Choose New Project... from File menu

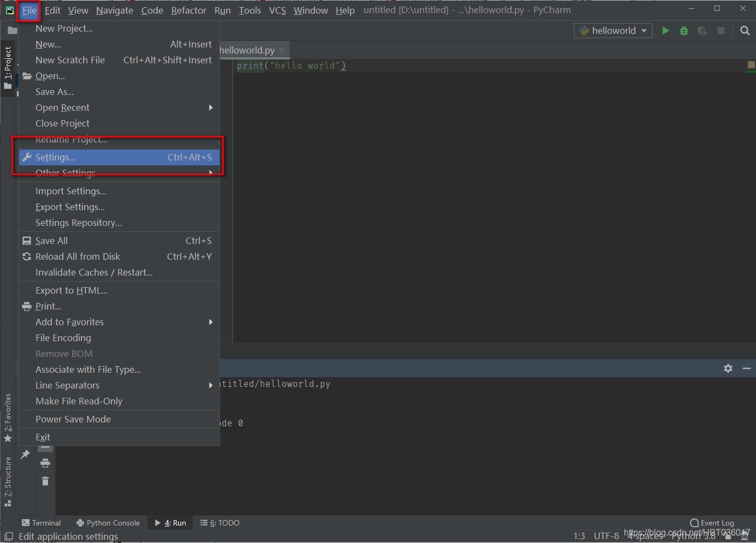[119, 28]
